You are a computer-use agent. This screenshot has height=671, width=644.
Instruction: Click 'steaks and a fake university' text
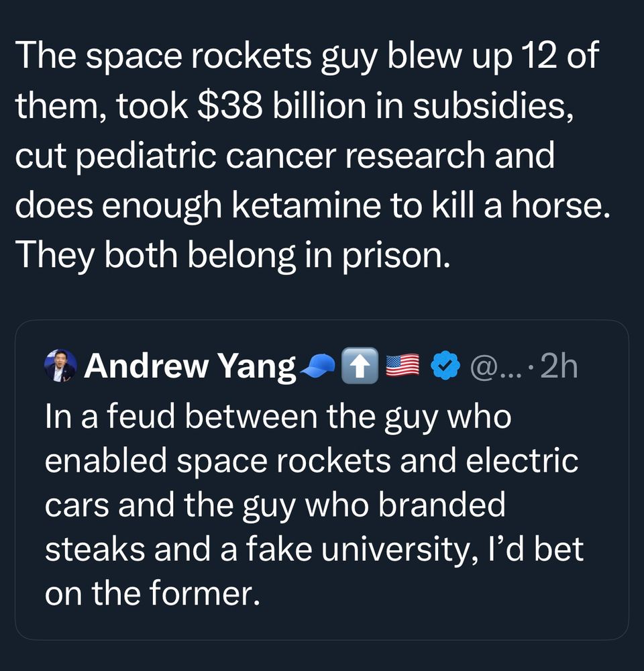(260, 550)
